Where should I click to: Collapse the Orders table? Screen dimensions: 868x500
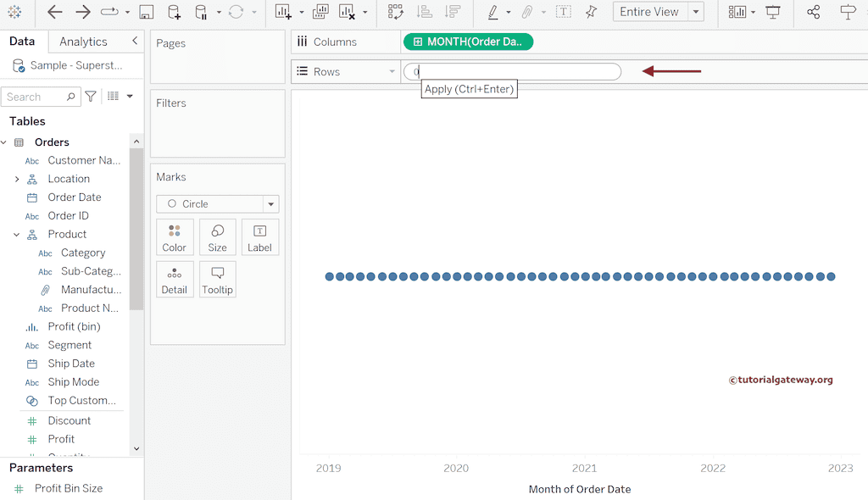(4, 142)
